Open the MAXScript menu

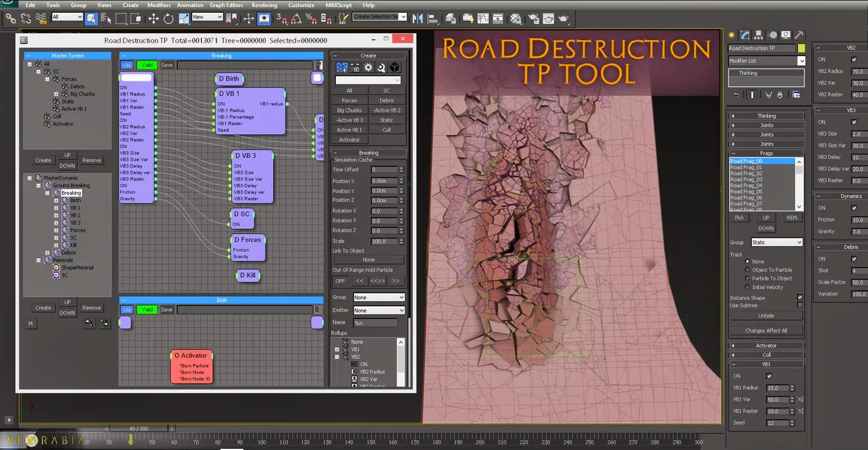coord(339,5)
